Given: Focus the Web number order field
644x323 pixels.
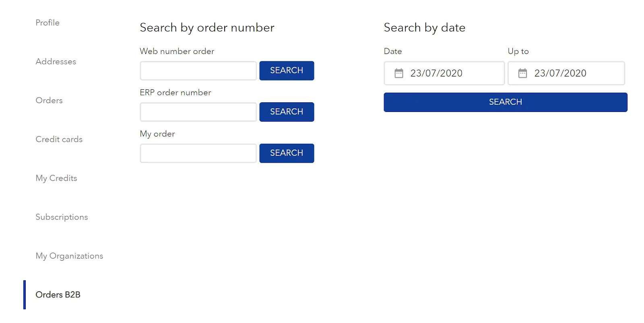Looking at the screenshot, I should [x=198, y=71].
